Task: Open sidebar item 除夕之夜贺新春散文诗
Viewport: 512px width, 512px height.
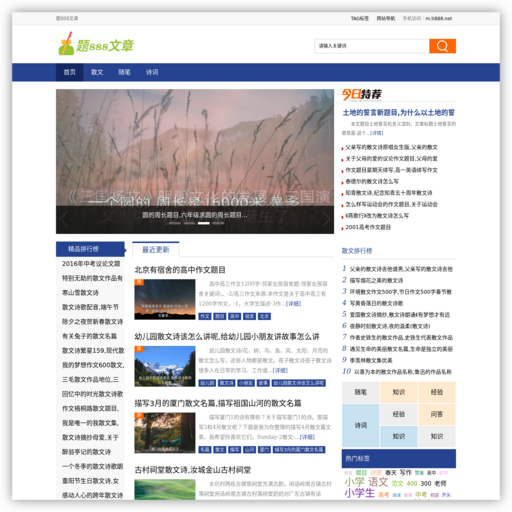Action: point(92,322)
